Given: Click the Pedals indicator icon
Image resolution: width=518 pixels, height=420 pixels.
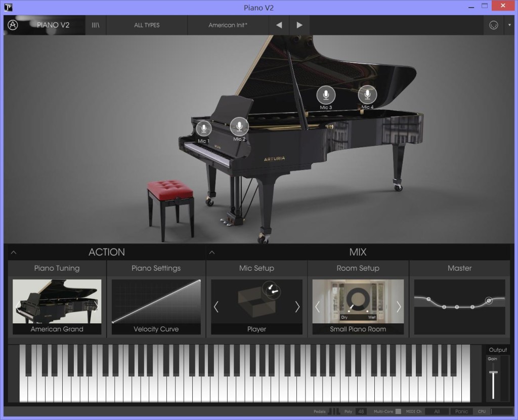Looking at the screenshot, I should [334, 411].
